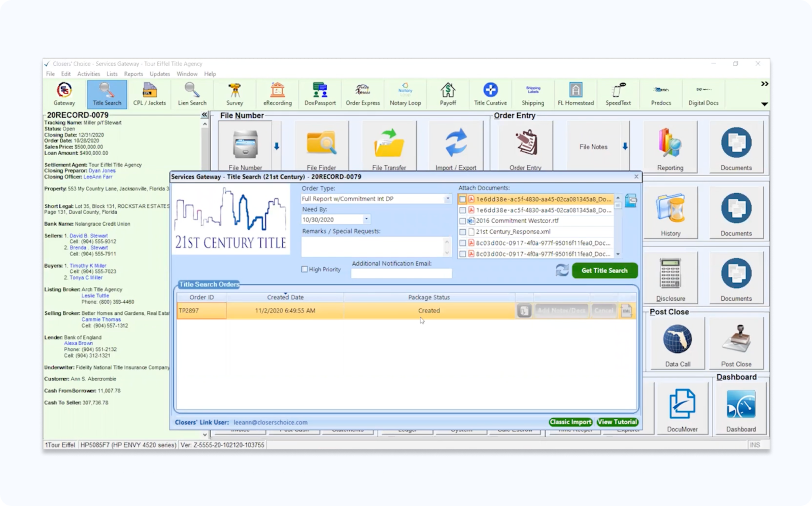Click the Get Title Search button
This screenshot has width=812, height=506.
pos(604,270)
